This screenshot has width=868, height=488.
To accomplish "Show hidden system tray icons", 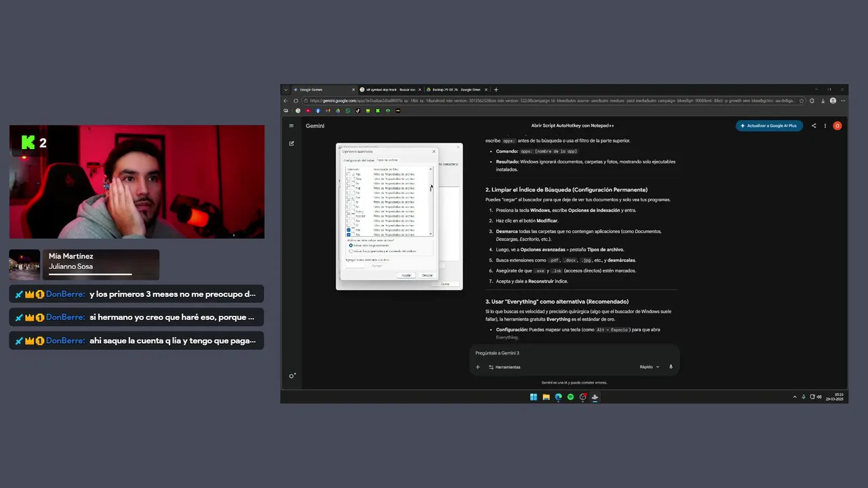I will coord(795,397).
